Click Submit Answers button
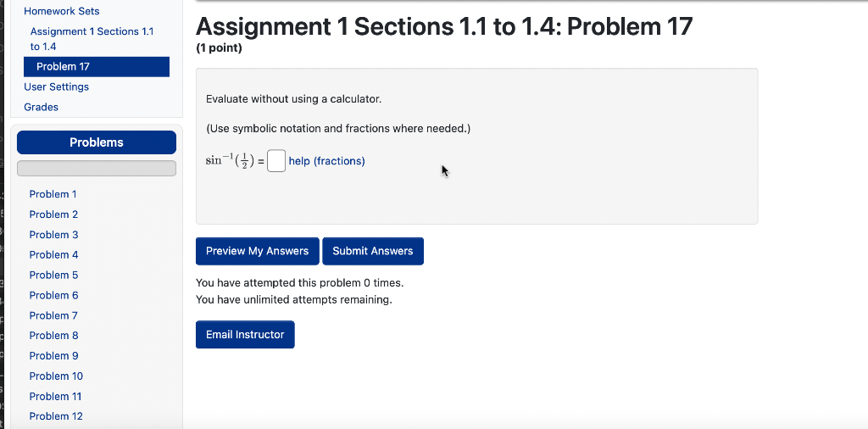 tap(373, 251)
